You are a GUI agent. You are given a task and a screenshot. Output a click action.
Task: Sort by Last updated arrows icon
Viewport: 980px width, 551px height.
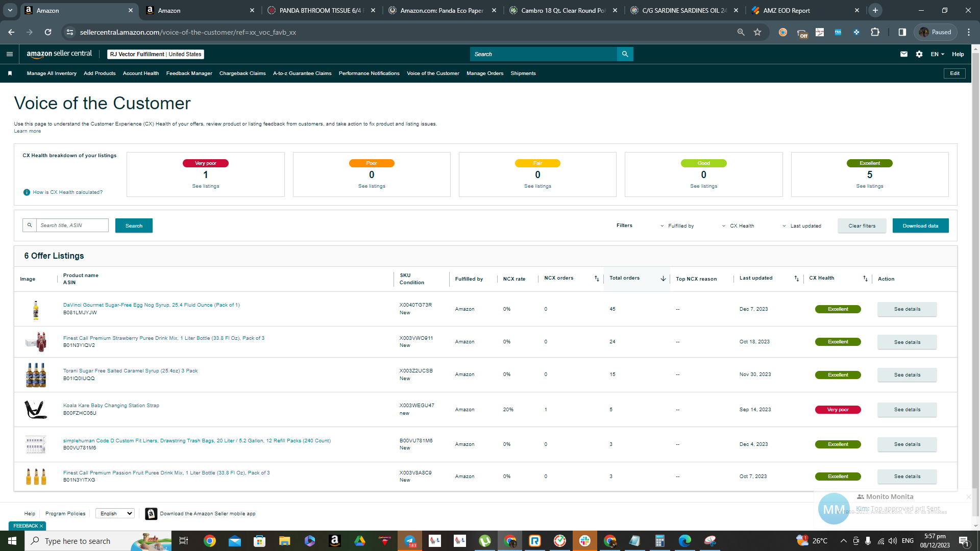click(796, 279)
